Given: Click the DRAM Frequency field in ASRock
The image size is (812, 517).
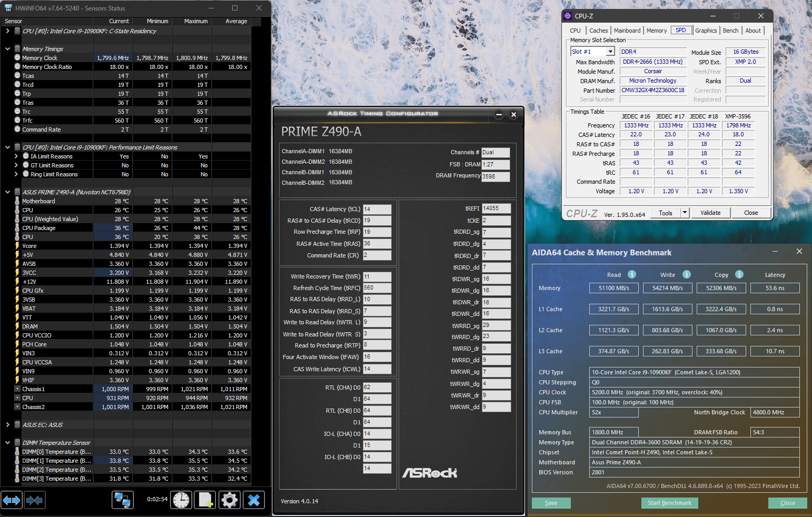Looking at the screenshot, I should click(496, 176).
